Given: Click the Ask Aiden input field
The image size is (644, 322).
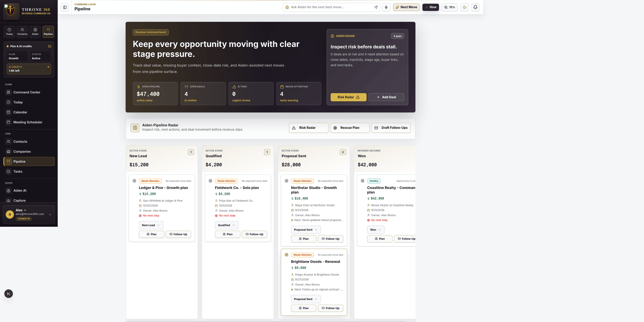Looking at the screenshot, I should pos(331,7).
